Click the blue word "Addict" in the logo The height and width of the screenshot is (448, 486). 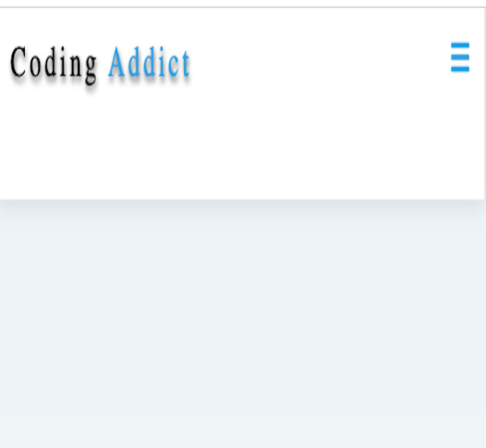pyautogui.click(x=149, y=62)
